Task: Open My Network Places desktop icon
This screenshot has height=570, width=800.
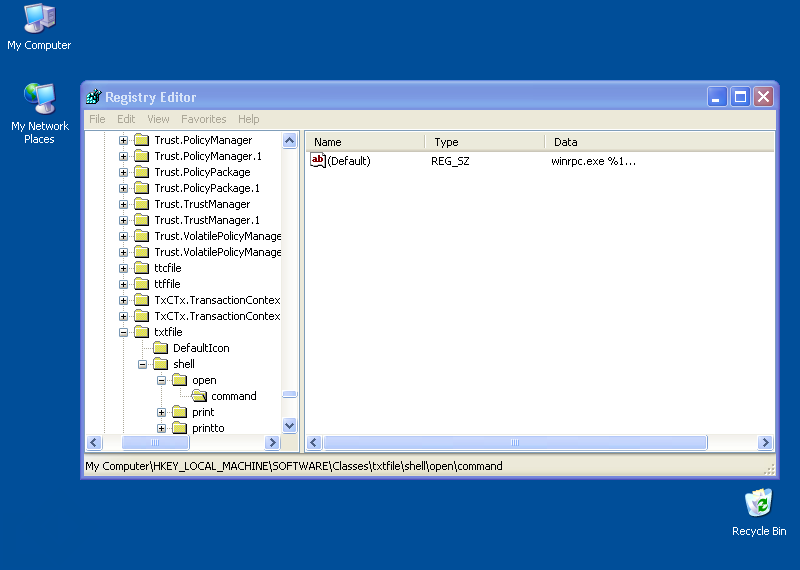Action: click(x=39, y=113)
